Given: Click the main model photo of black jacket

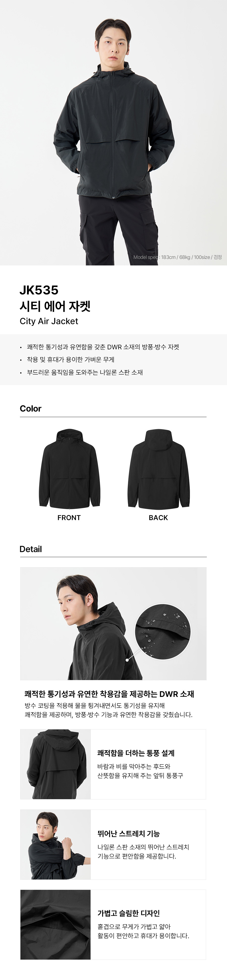Looking at the screenshot, I should [x=113, y=132].
